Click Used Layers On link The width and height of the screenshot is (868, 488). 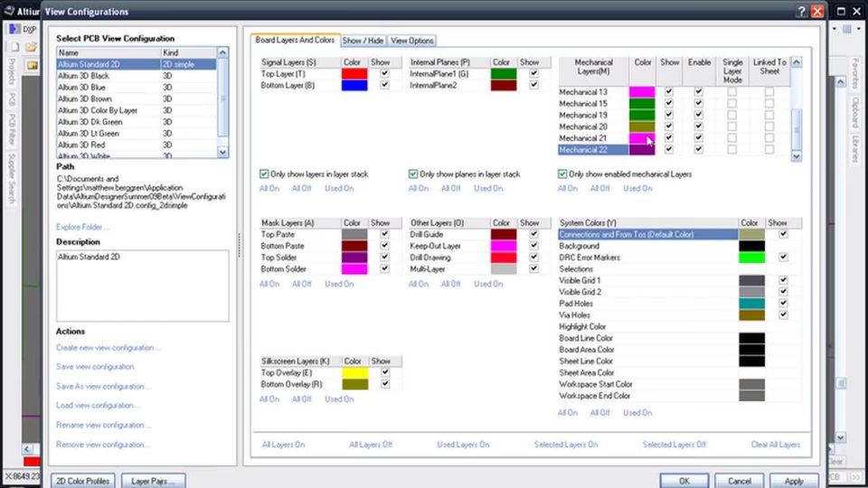coord(463,445)
